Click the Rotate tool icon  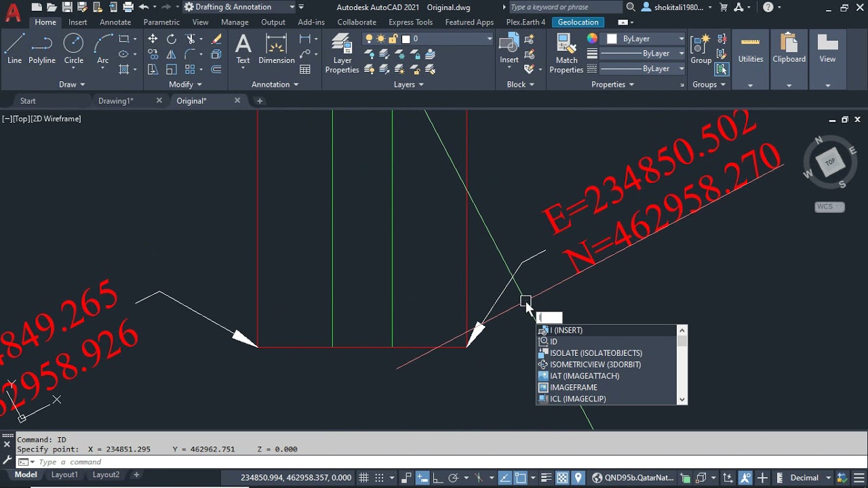click(x=172, y=39)
